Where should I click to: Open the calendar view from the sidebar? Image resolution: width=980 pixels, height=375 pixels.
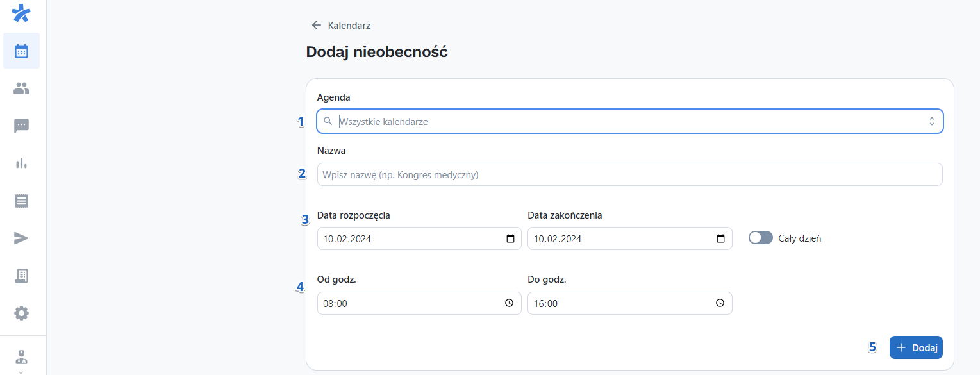(21, 51)
